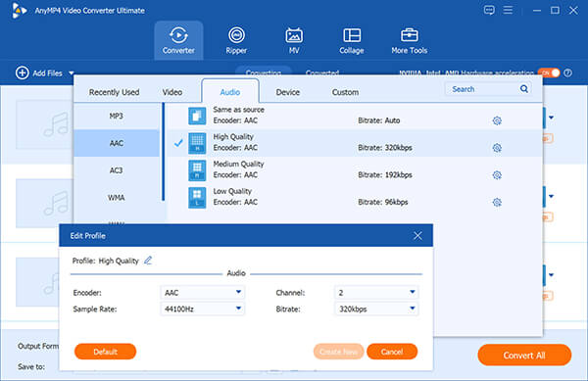The width and height of the screenshot is (588, 381).
Task: Click the Cancel button
Action: [392, 352]
